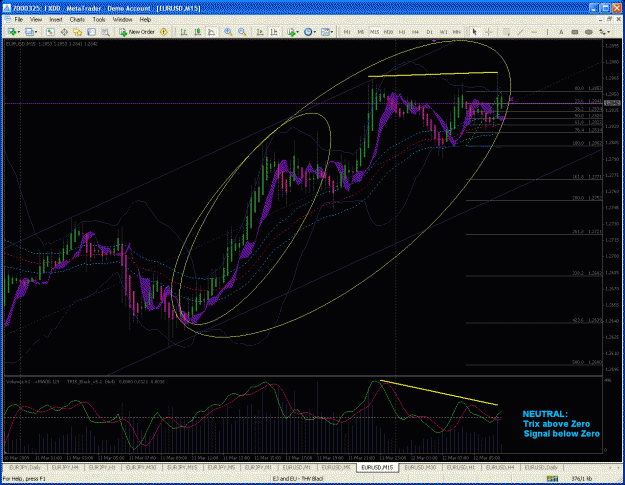Select the W1 timeframe button

443,32
